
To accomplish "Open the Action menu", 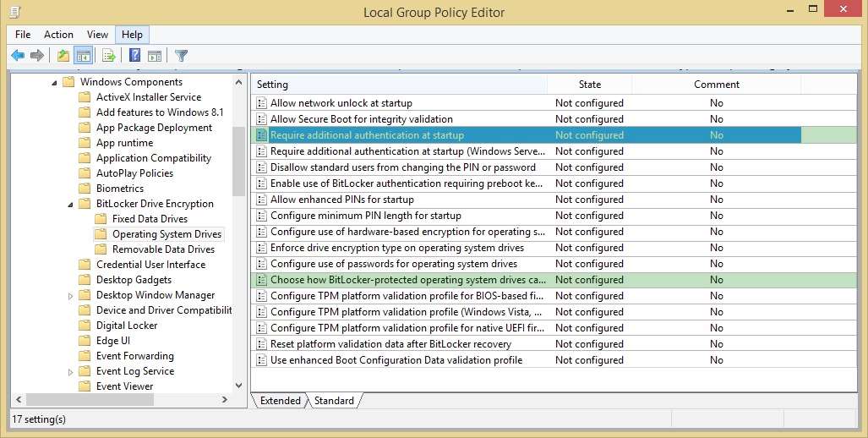I will tap(58, 35).
